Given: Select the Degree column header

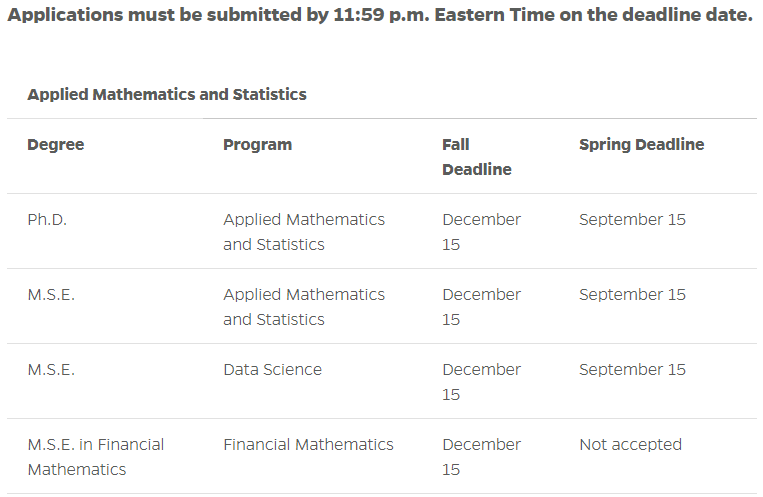Looking at the screenshot, I should tap(56, 145).
